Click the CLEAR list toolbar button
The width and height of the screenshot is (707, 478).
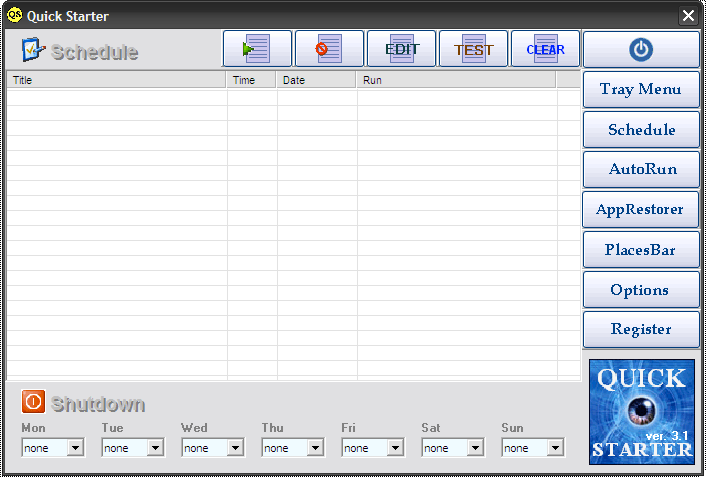[546, 49]
